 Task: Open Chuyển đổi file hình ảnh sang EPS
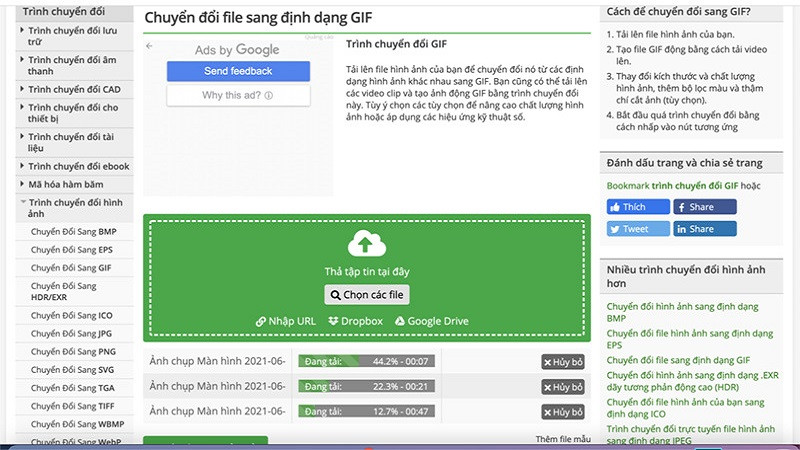[690, 339]
